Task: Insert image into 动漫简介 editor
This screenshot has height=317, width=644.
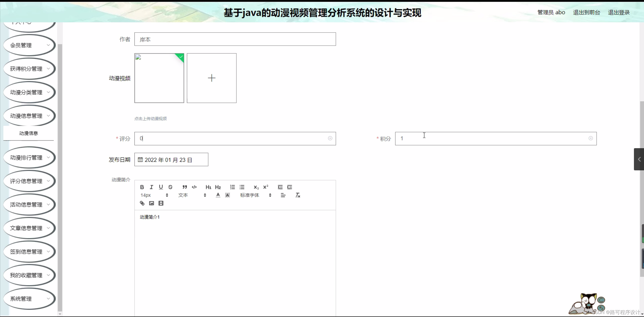Action: point(151,203)
